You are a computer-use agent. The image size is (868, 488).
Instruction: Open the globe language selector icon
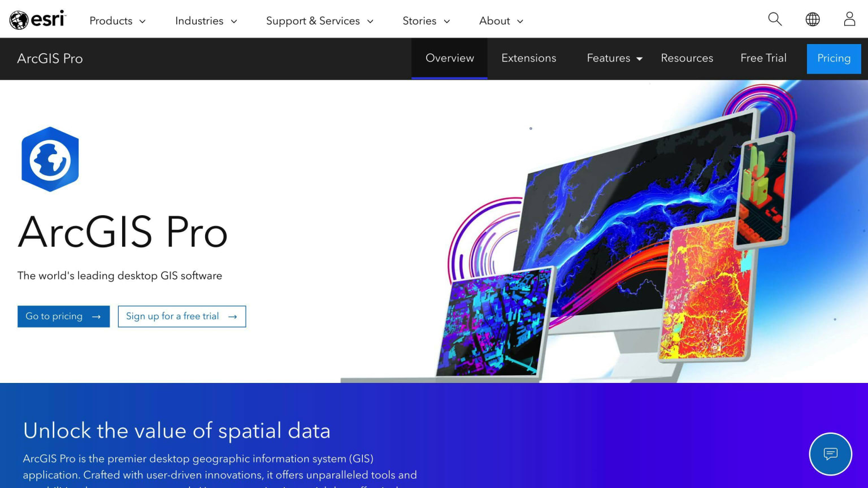coord(813,19)
